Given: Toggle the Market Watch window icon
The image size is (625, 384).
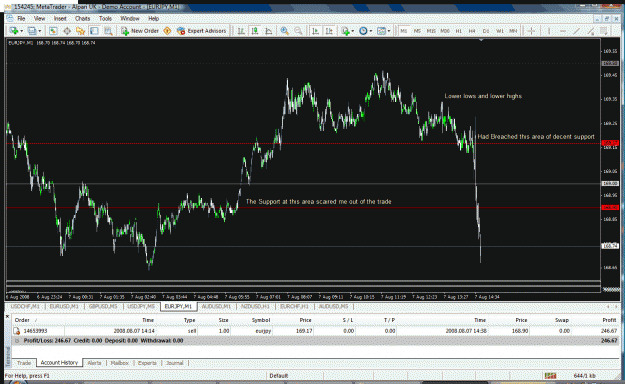Looking at the screenshot, I should point(53,31).
